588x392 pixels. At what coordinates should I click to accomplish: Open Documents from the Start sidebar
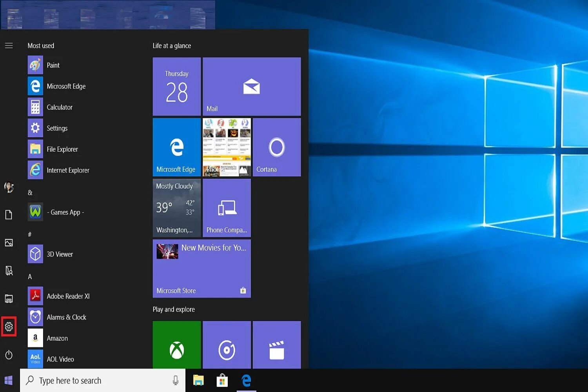pos(9,215)
